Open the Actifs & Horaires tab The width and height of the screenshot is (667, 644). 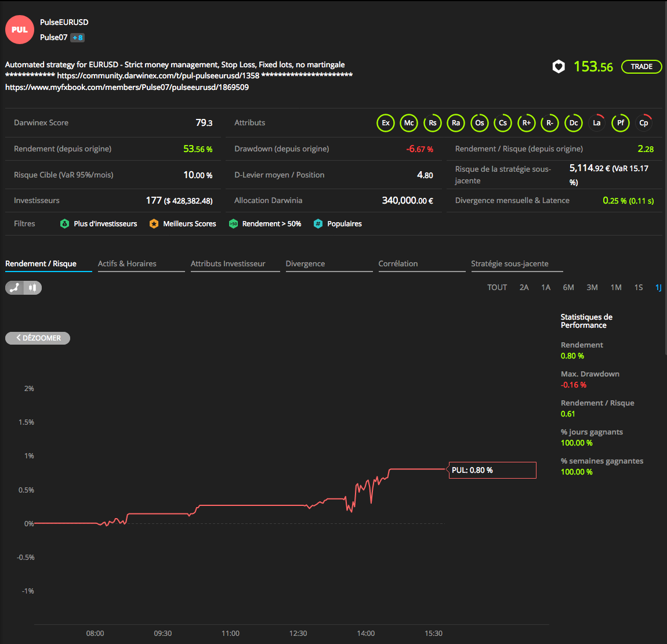pos(141,264)
